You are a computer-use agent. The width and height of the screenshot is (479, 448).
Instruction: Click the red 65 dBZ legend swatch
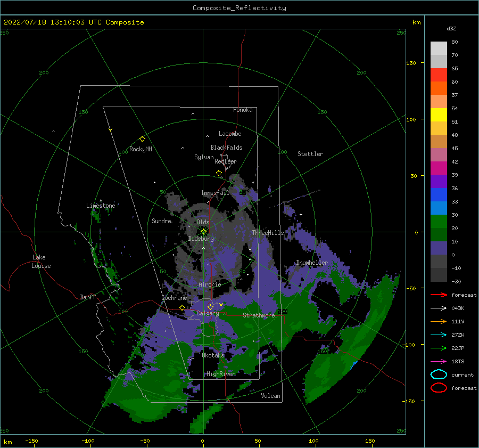[x=439, y=75]
